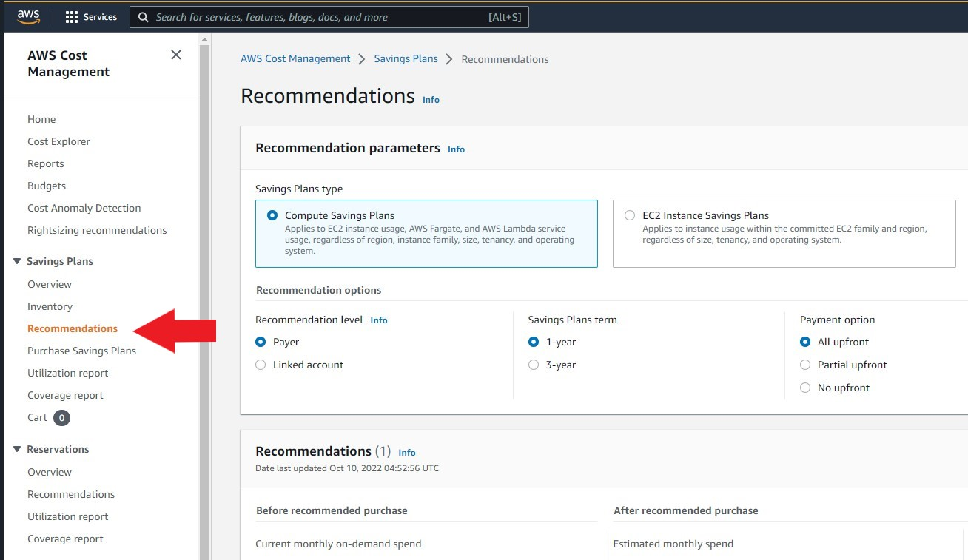Open the Cart

(37, 417)
